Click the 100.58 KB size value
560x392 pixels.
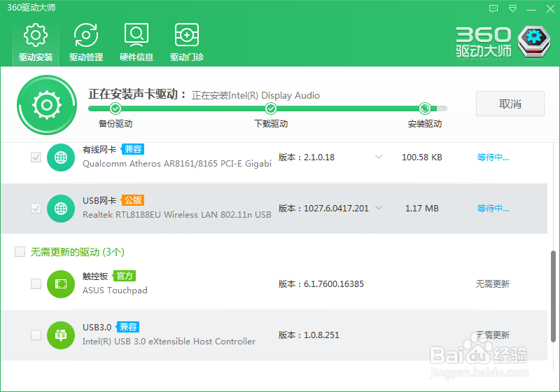[422, 157]
